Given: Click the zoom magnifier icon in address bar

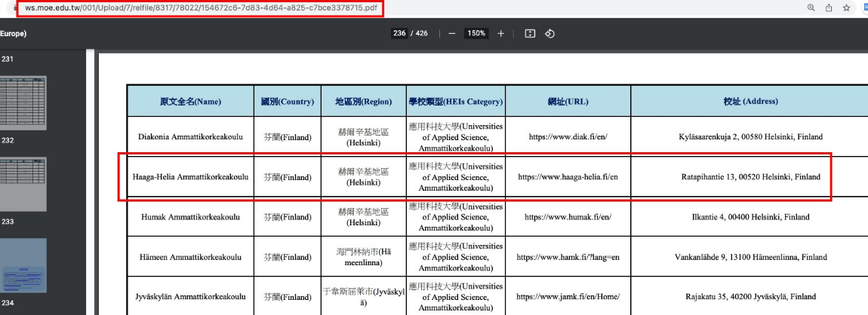Looking at the screenshot, I should point(811,8).
